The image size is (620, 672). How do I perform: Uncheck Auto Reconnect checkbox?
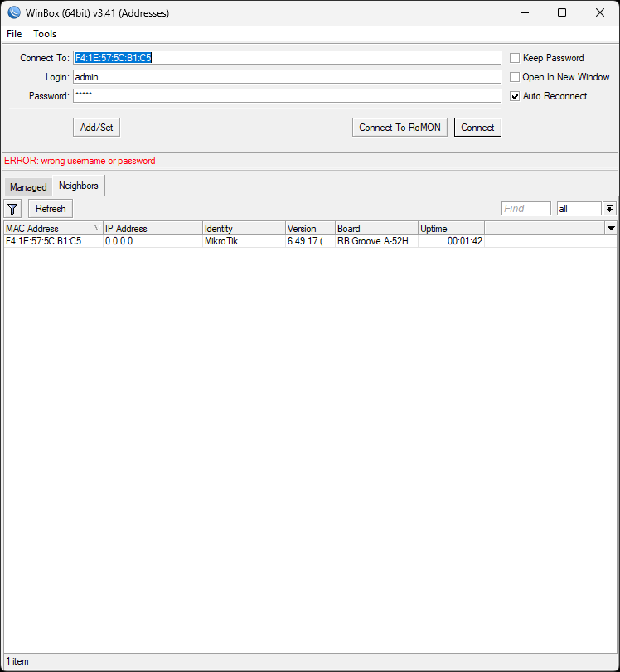pyautogui.click(x=515, y=96)
